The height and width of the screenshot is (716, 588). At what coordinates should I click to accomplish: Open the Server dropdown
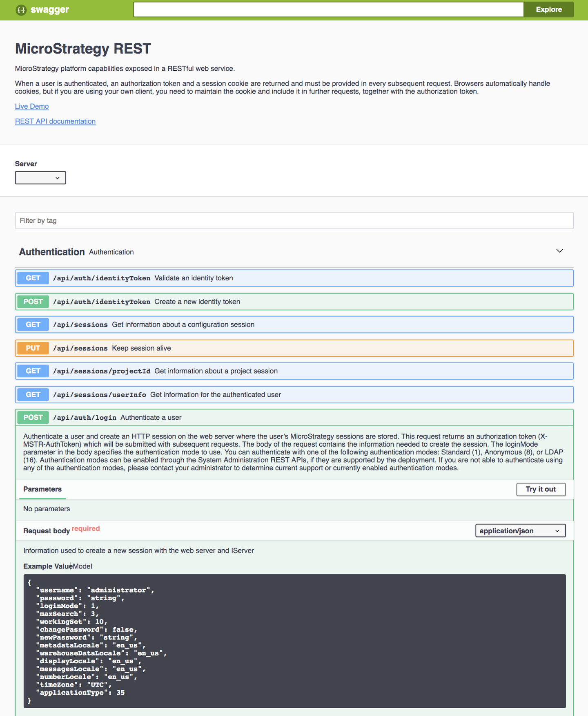coord(40,178)
